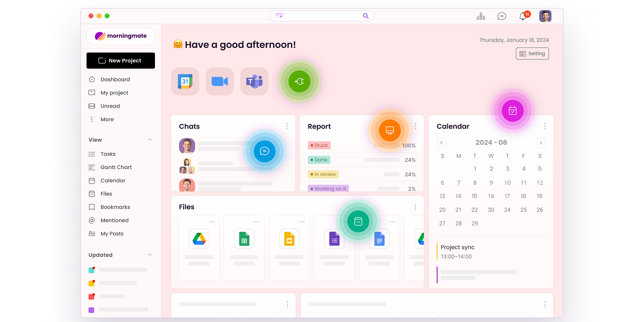The height and width of the screenshot is (322, 644).
Task: Open the dashboard Setting button
Action: pyautogui.click(x=532, y=54)
